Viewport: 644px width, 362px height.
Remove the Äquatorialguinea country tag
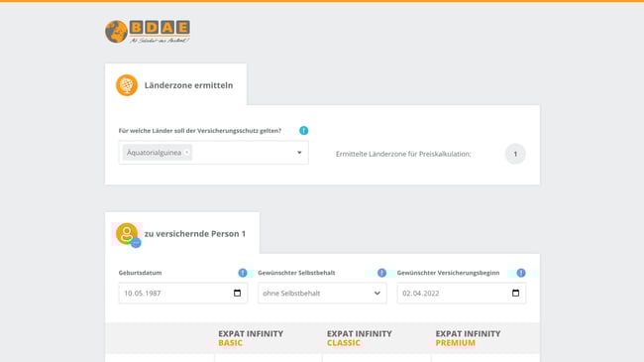187,152
